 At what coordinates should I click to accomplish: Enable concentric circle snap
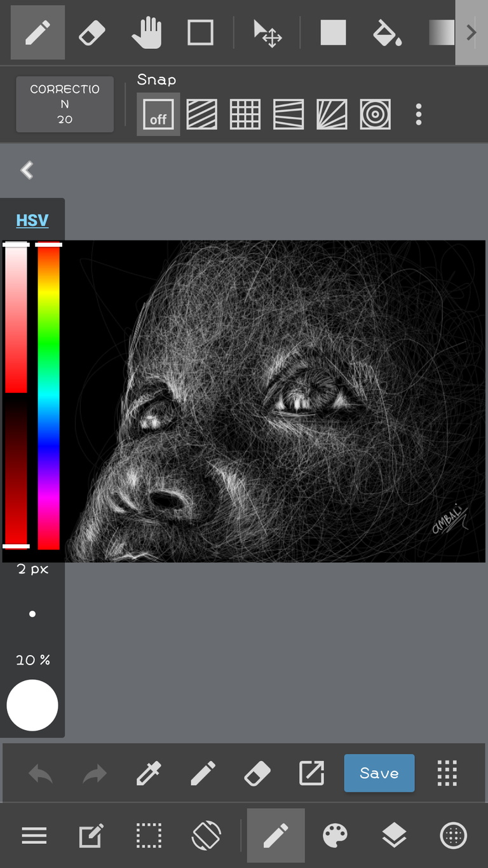(x=375, y=114)
